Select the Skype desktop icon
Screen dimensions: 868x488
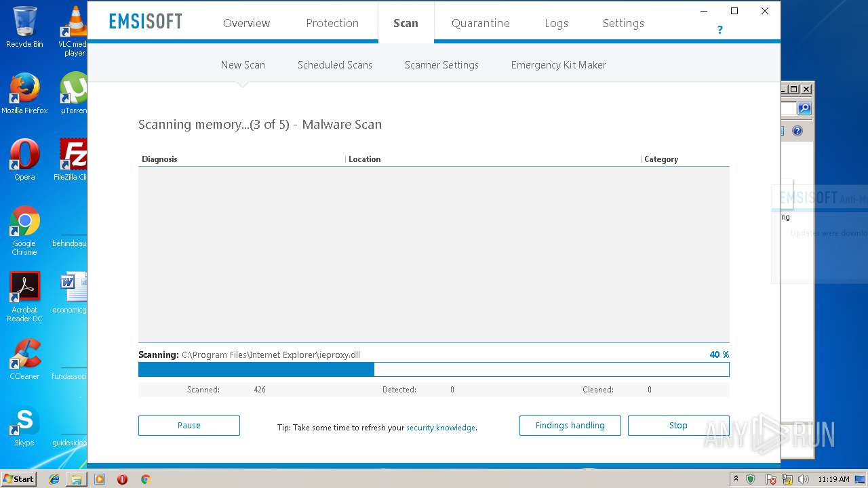(24, 426)
